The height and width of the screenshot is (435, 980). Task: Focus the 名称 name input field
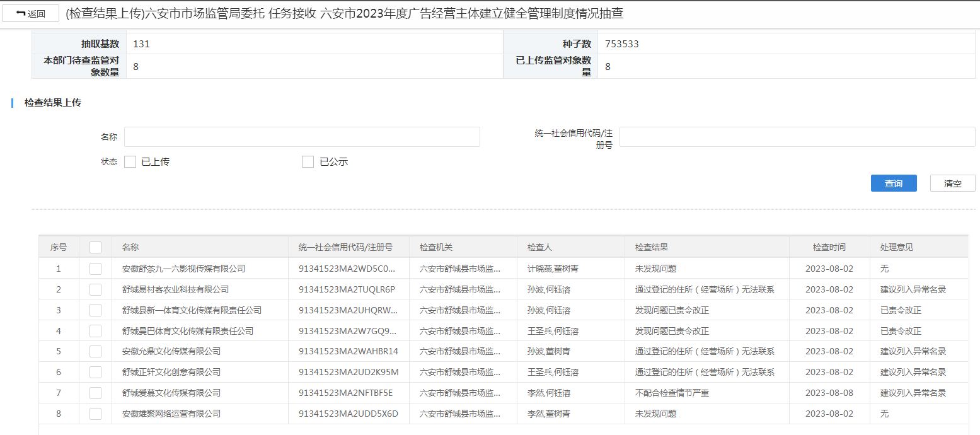coord(302,137)
